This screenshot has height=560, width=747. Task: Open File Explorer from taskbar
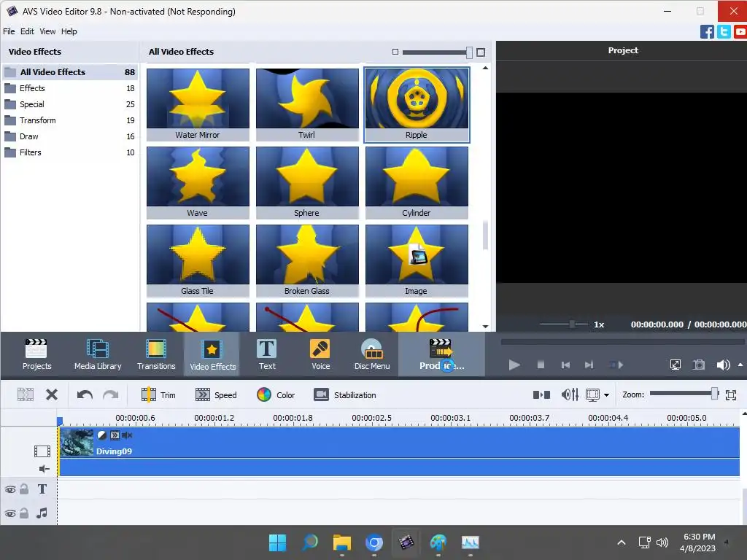pos(342,542)
